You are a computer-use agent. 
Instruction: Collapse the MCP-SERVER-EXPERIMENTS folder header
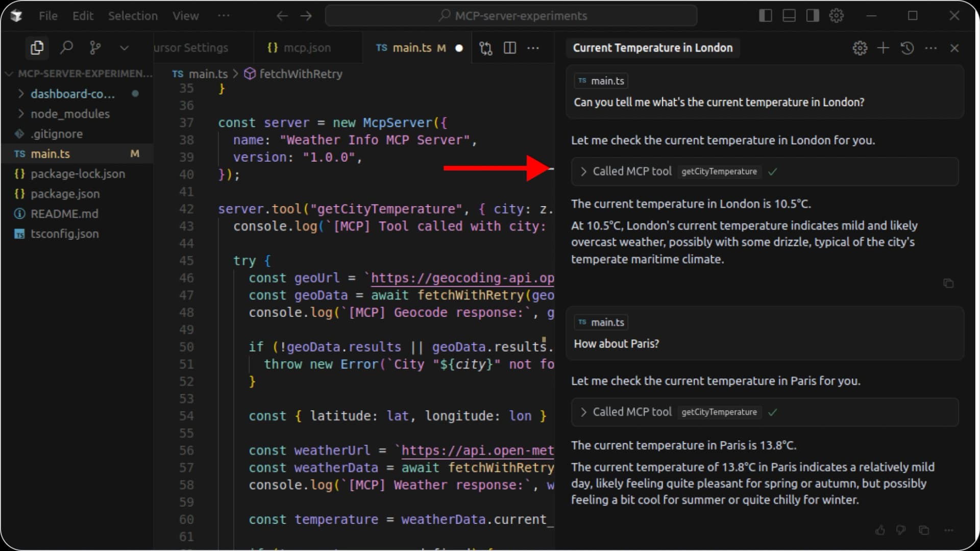[79, 73]
